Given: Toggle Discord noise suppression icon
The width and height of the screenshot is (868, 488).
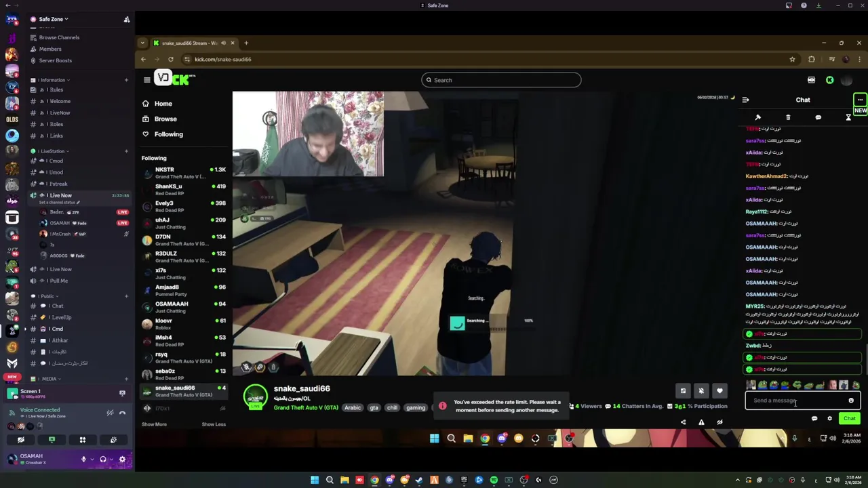Looking at the screenshot, I should coord(109,413).
